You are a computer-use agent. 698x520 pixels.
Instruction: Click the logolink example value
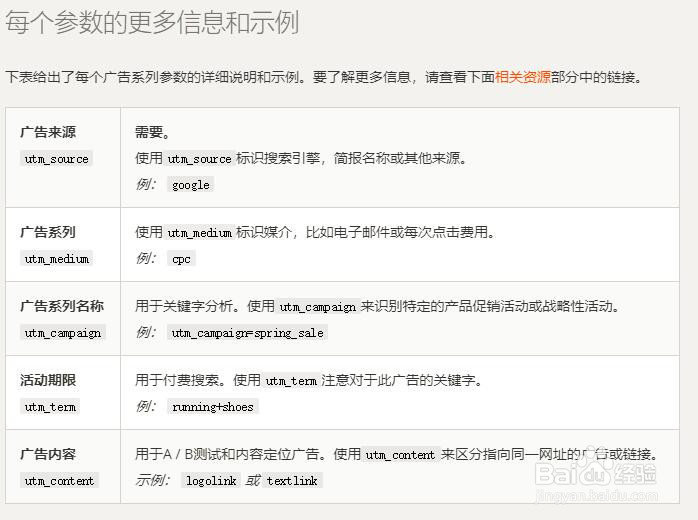(211, 480)
